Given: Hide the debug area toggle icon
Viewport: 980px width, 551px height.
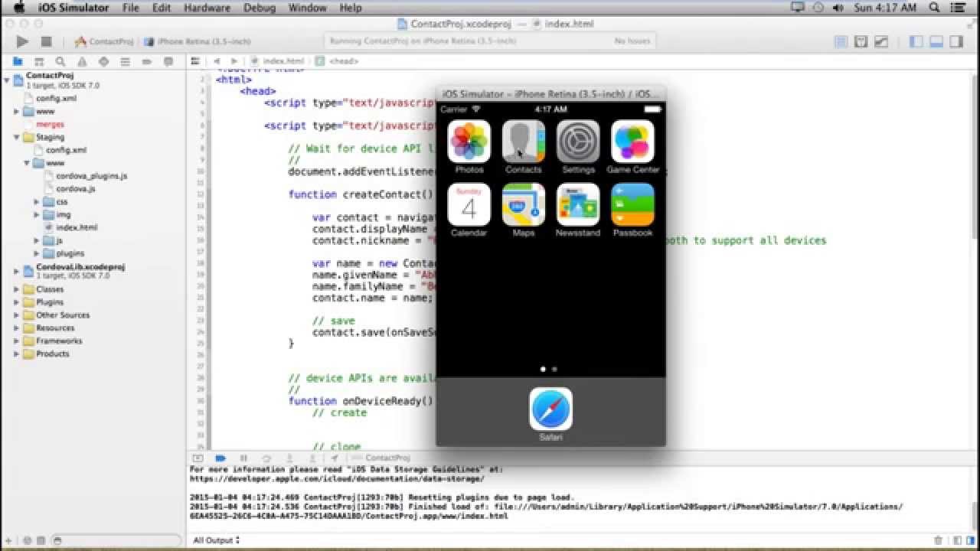Looking at the screenshot, I should 198,458.
